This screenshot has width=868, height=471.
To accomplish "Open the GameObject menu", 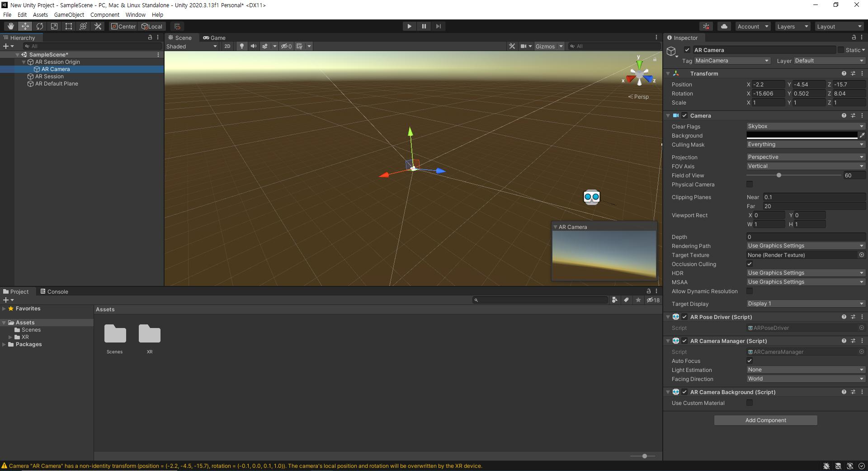I will (69, 14).
